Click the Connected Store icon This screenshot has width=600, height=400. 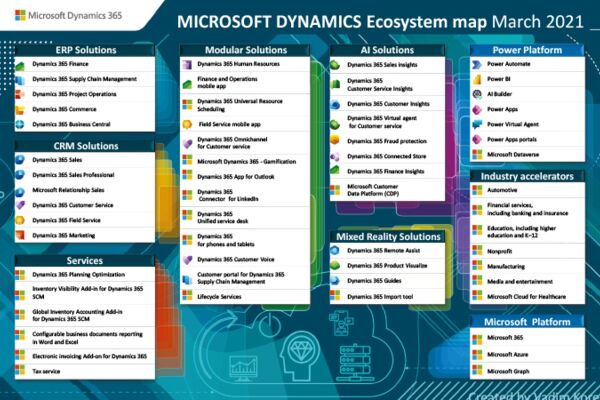click(335, 157)
